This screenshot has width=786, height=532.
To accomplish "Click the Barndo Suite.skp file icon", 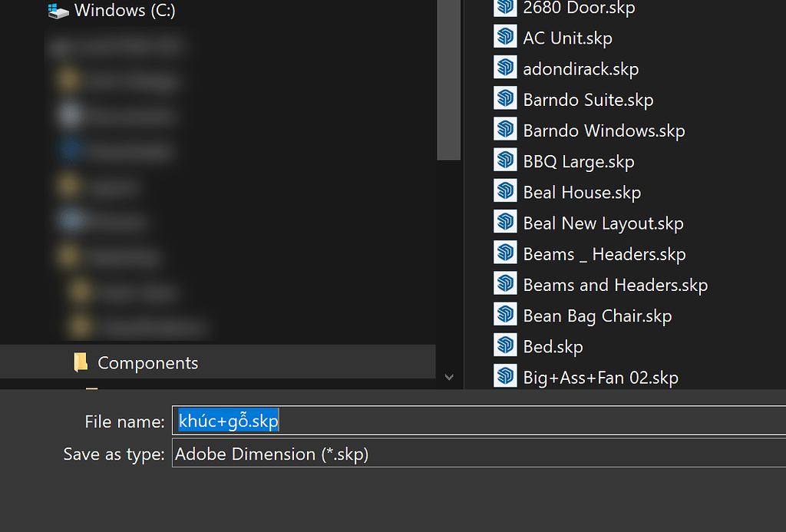I will click(x=505, y=98).
